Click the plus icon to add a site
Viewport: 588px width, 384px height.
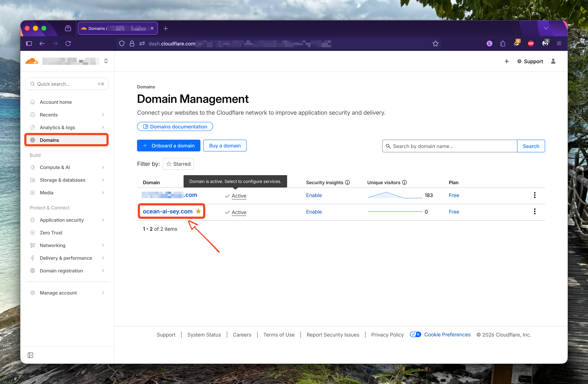click(507, 61)
